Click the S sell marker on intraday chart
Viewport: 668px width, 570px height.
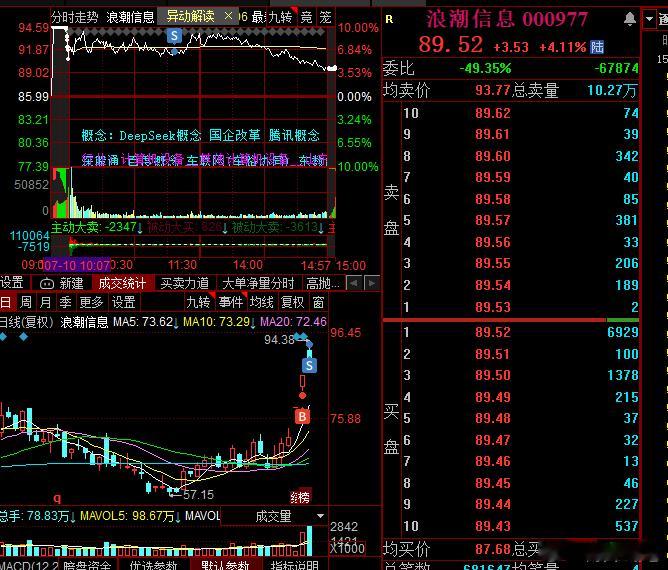(x=174, y=36)
